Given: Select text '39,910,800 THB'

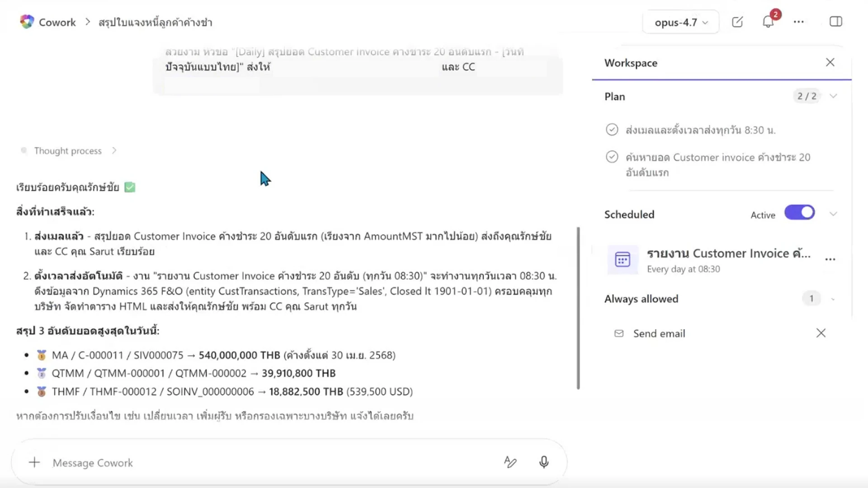Looking at the screenshot, I should [298, 373].
